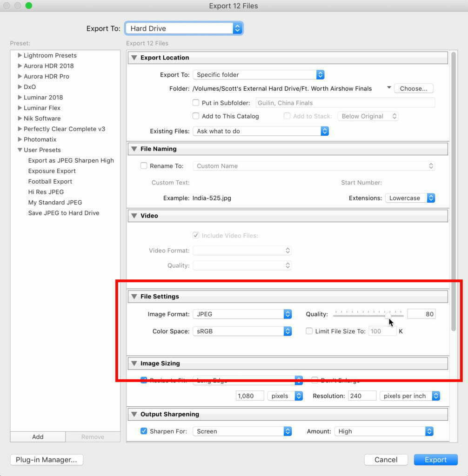Image resolution: width=468 pixels, height=476 pixels.
Task: Collapse the Video section triangle
Action: [134, 216]
